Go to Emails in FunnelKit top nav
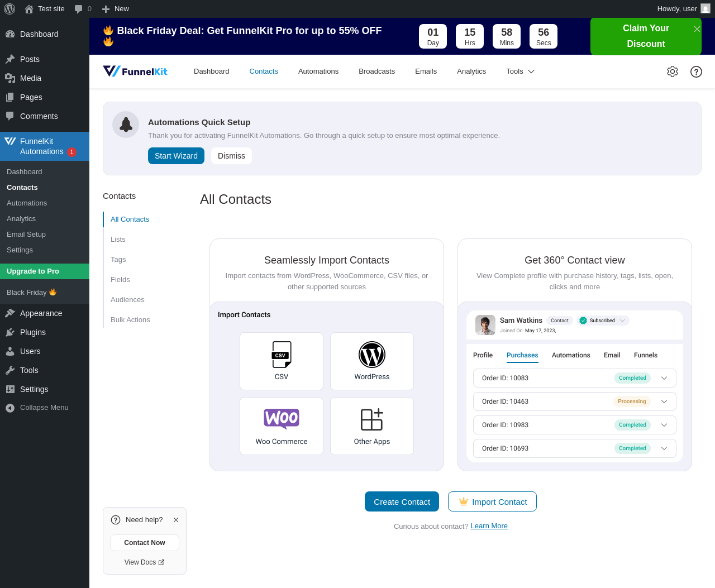Image resolution: width=715 pixels, height=588 pixels. [426, 71]
